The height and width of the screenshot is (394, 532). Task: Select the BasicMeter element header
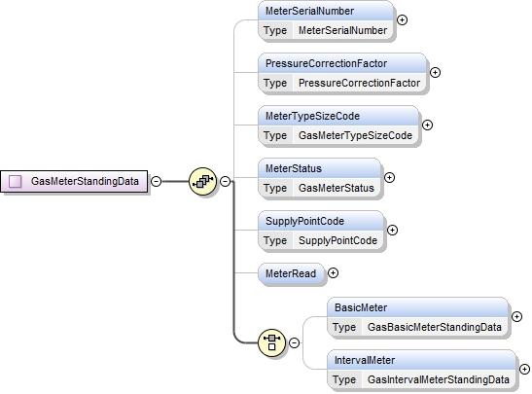click(417, 307)
